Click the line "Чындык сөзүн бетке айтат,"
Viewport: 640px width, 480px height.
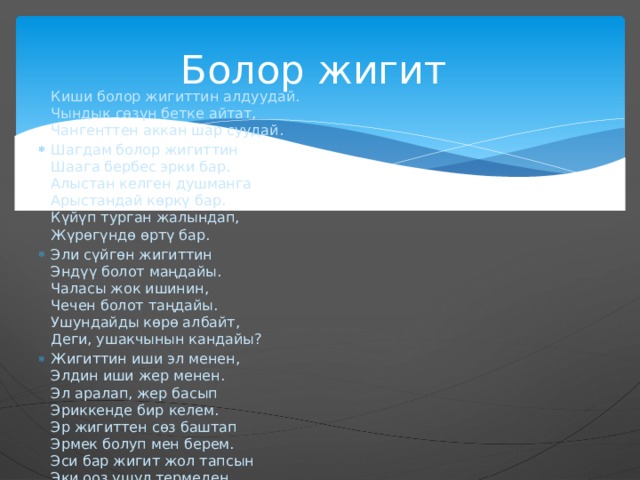point(153,113)
